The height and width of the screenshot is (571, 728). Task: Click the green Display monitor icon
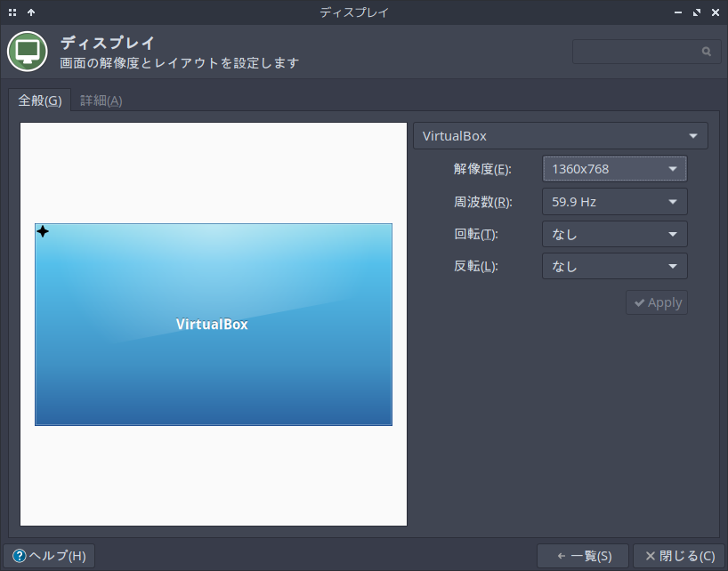click(28, 51)
